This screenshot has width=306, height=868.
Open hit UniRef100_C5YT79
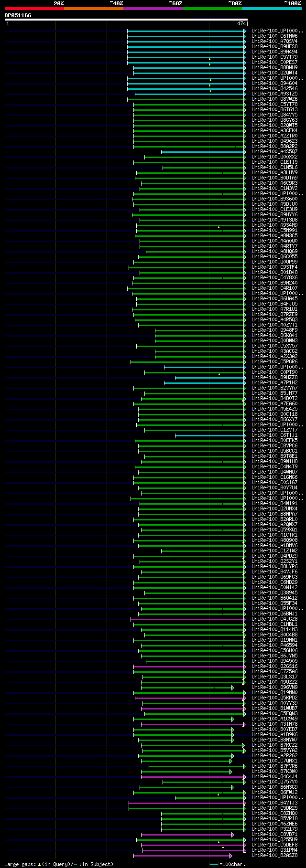click(274, 57)
